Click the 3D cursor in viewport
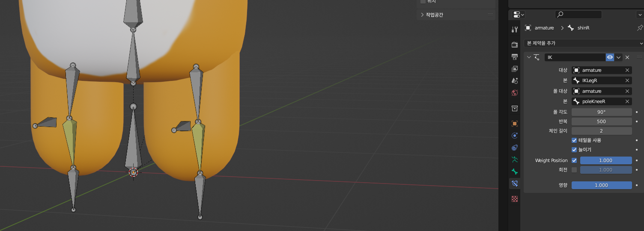Image resolution: width=644 pixels, height=231 pixels. click(133, 172)
